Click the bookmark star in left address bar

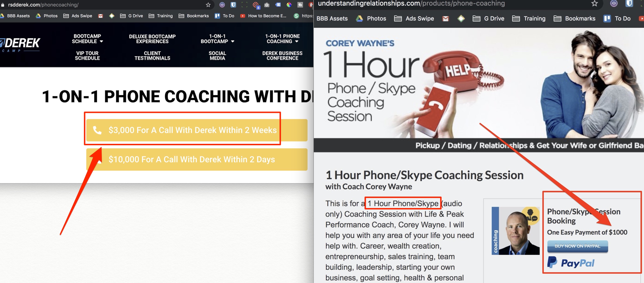(208, 5)
